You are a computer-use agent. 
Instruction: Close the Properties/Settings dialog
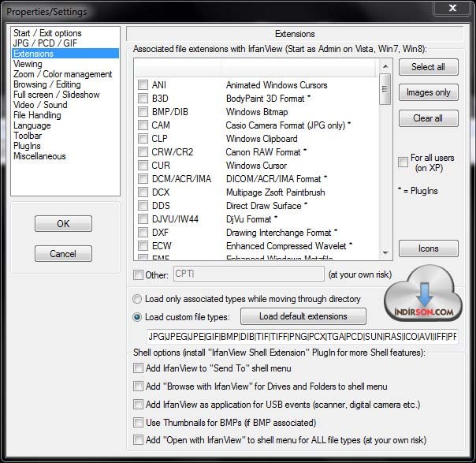[x=452, y=8]
